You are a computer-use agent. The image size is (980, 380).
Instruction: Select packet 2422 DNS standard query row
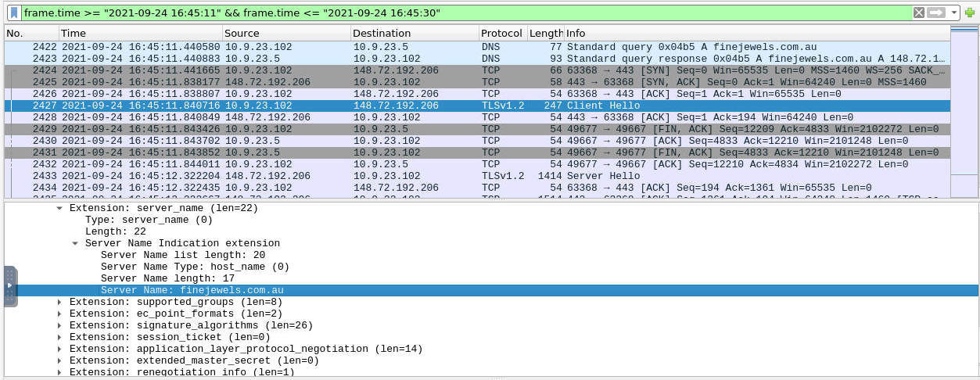(x=476, y=47)
